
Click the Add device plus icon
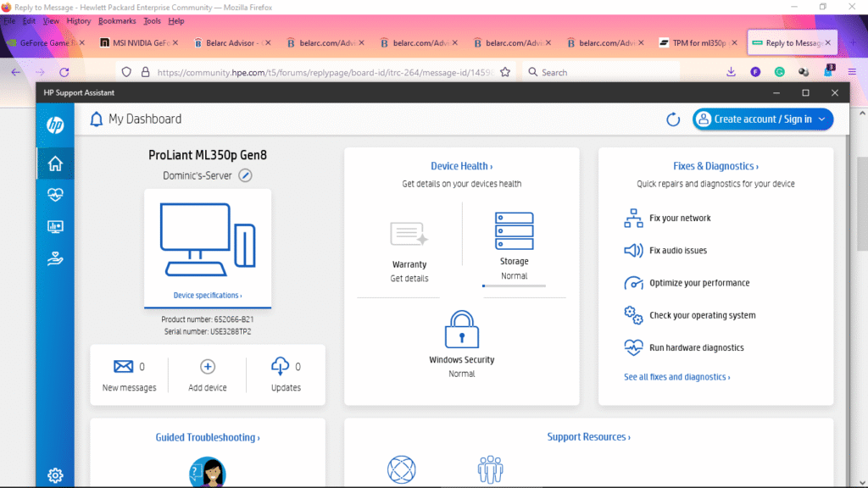click(208, 366)
